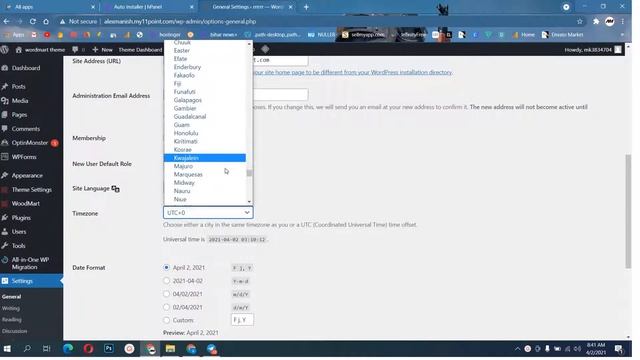Screen dimensions: 640x360
Task: Open comments bubble in admin bar
Action: (78, 49)
